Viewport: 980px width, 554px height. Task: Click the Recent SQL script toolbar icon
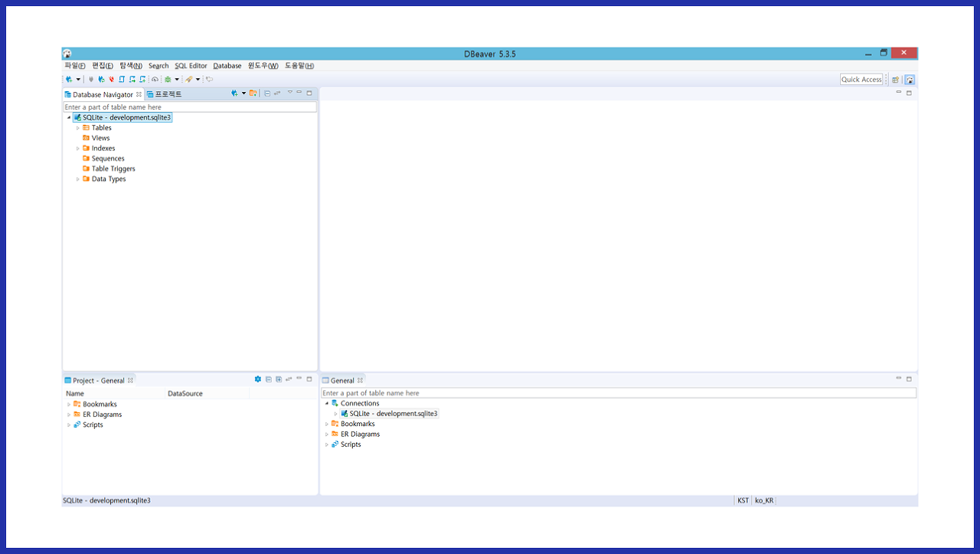point(132,79)
